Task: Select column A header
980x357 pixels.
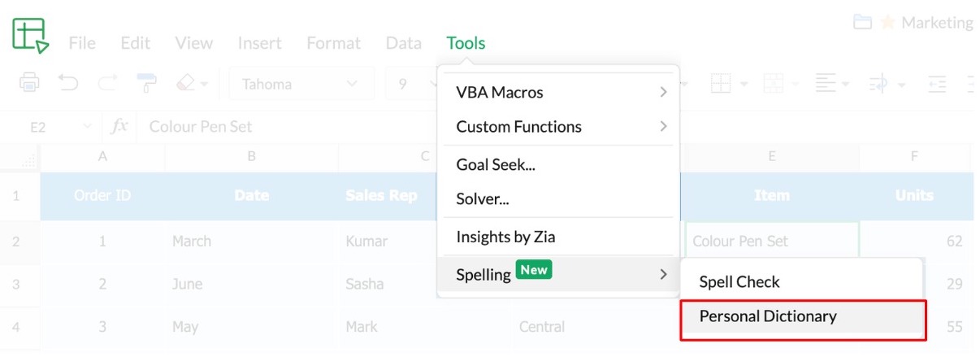Action: [x=102, y=157]
